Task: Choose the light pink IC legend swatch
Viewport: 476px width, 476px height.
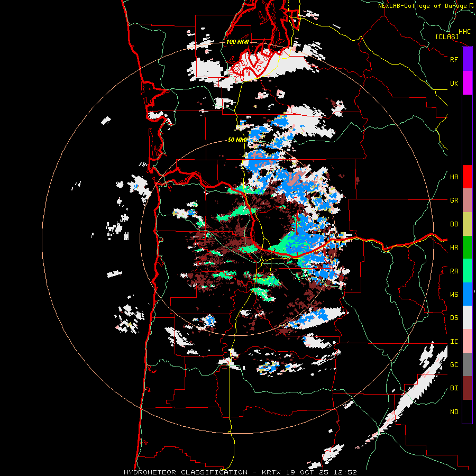Action: (467, 341)
